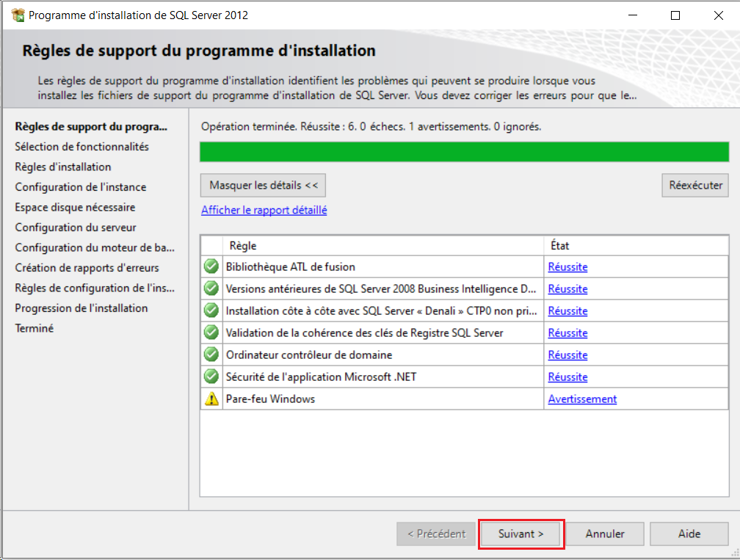The height and width of the screenshot is (560, 740).
Task: Select Sélection de fonctionnalités step
Action: point(81,147)
